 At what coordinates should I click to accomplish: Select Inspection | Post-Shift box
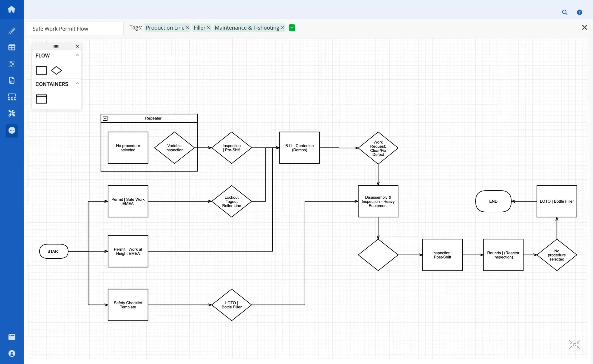pyautogui.click(x=442, y=255)
